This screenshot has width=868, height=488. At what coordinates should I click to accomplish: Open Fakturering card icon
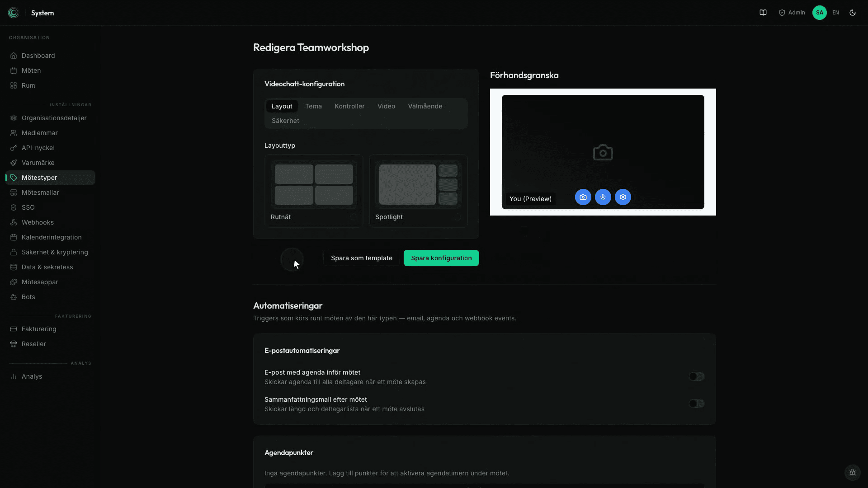[14, 329]
